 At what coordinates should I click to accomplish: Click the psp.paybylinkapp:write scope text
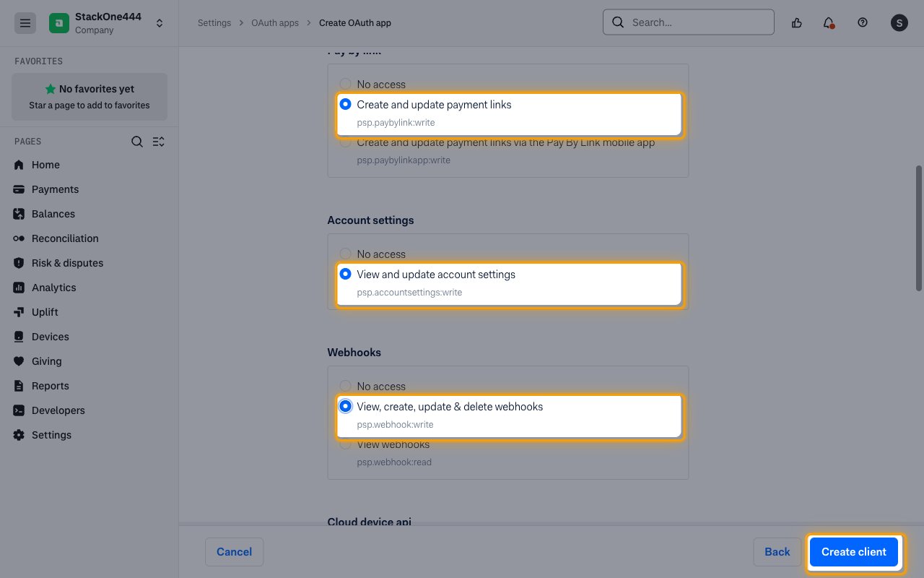(x=404, y=160)
